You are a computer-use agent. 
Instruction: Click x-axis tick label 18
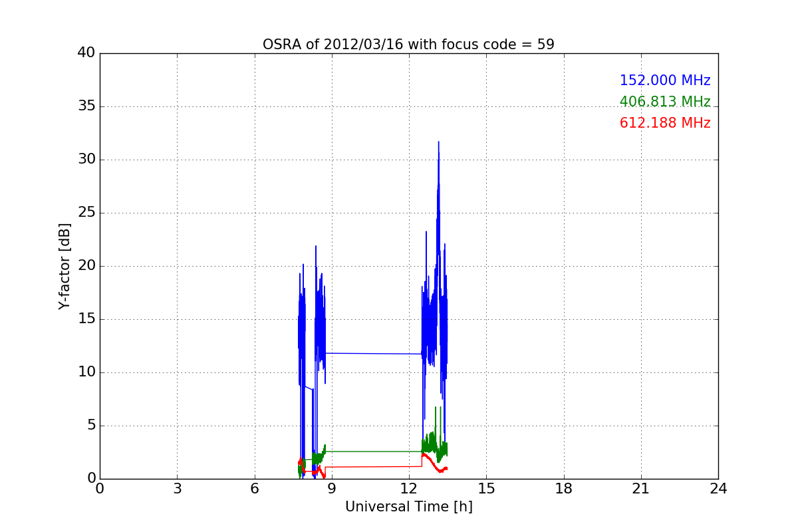coord(564,488)
